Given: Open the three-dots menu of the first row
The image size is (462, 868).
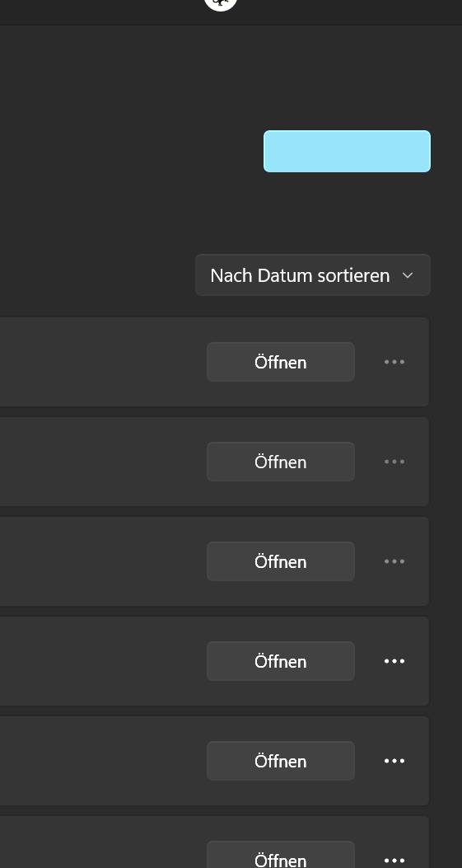Looking at the screenshot, I should click(x=394, y=362).
